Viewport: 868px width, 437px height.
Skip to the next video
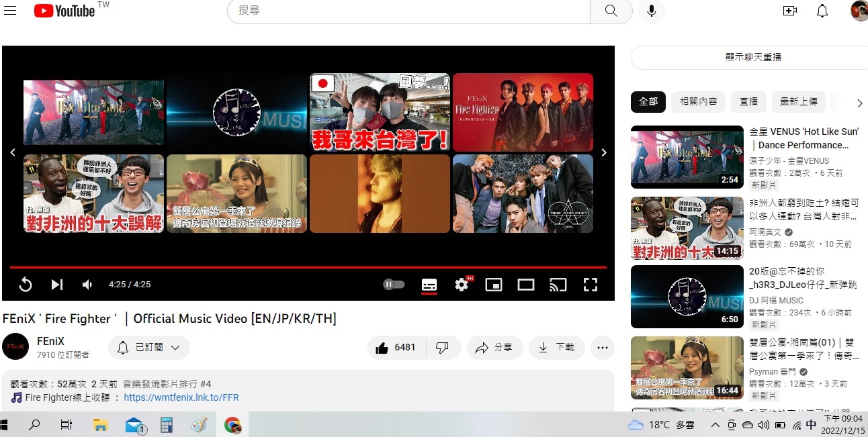(x=57, y=285)
